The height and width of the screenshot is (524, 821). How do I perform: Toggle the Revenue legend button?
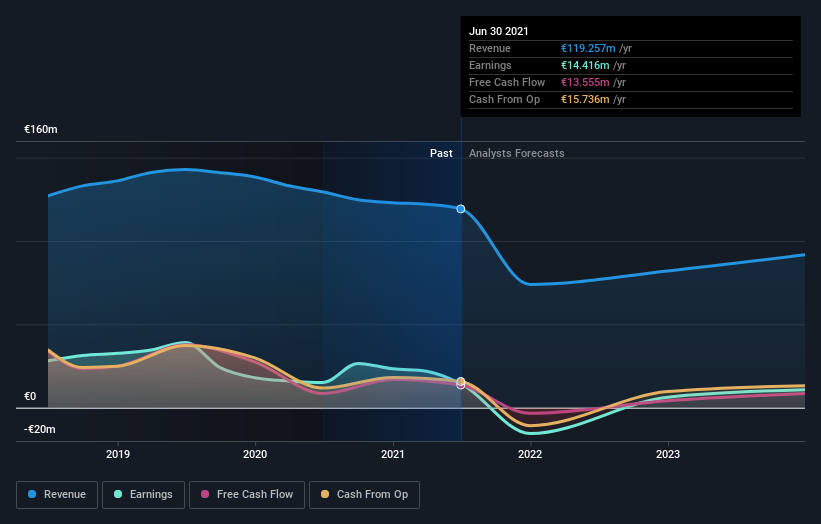pyautogui.click(x=57, y=495)
